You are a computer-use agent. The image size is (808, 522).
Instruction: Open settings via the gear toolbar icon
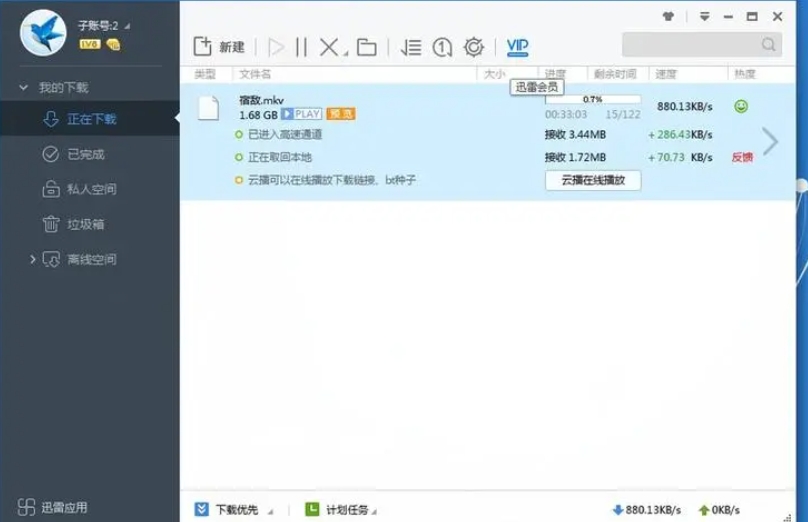pyautogui.click(x=474, y=47)
